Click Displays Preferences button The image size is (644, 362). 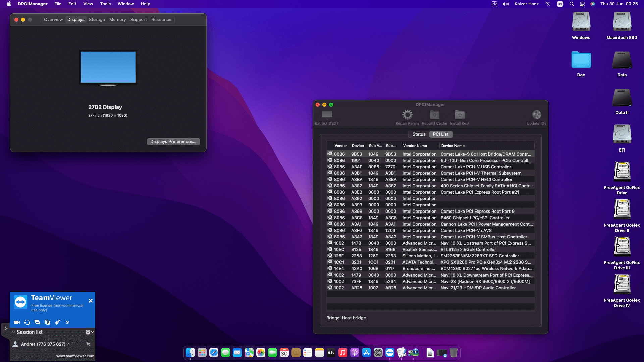click(x=173, y=142)
